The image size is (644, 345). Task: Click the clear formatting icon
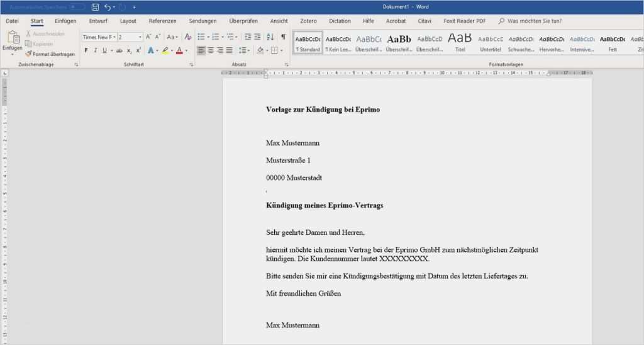[187, 37]
